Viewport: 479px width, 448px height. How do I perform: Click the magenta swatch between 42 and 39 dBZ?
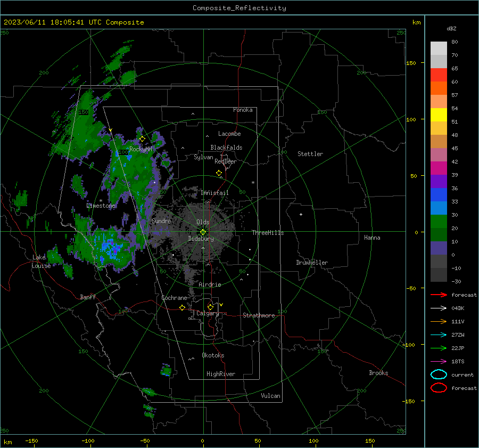439,168
